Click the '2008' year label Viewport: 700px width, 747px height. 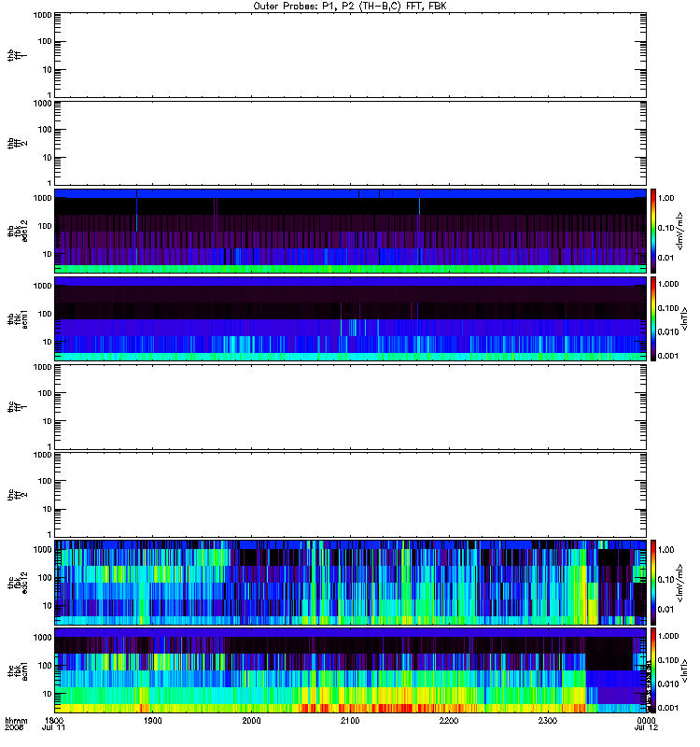(13, 727)
